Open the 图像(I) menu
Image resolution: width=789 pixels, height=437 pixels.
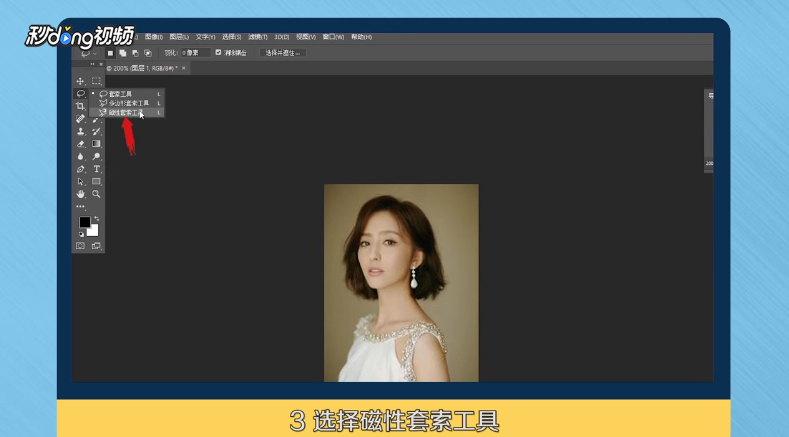[x=153, y=37]
